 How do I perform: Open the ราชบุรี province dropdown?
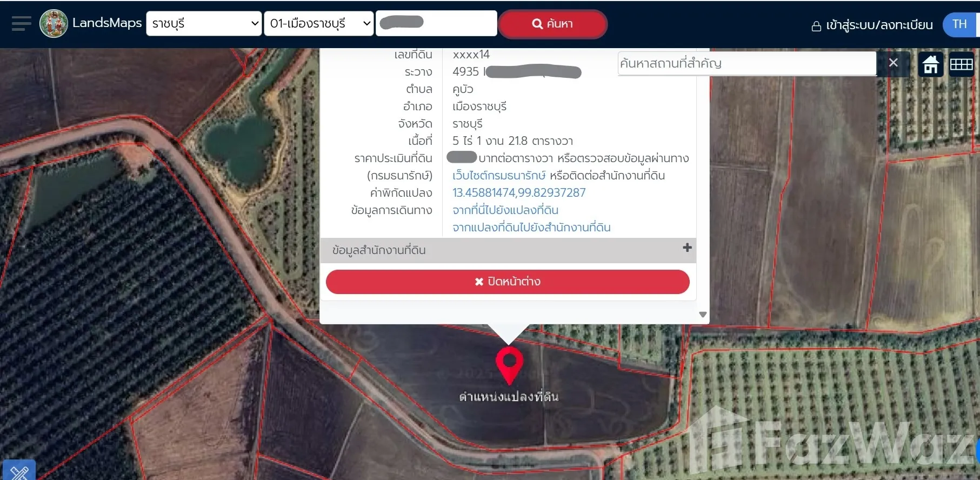pos(204,24)
